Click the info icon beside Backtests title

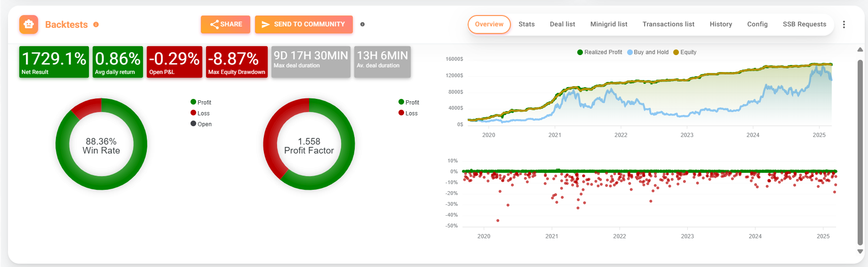[x=96, y=24]
